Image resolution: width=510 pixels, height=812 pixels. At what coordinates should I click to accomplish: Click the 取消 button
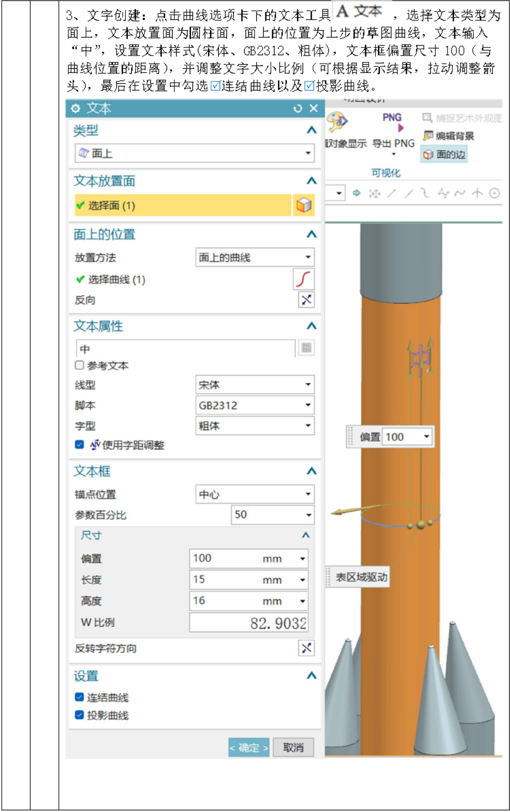tap(293, 748)
